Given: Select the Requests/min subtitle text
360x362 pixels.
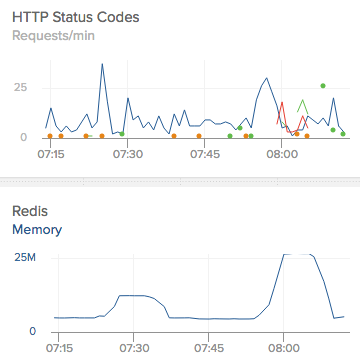Looking at the screenshot, I should pos(53,36).
